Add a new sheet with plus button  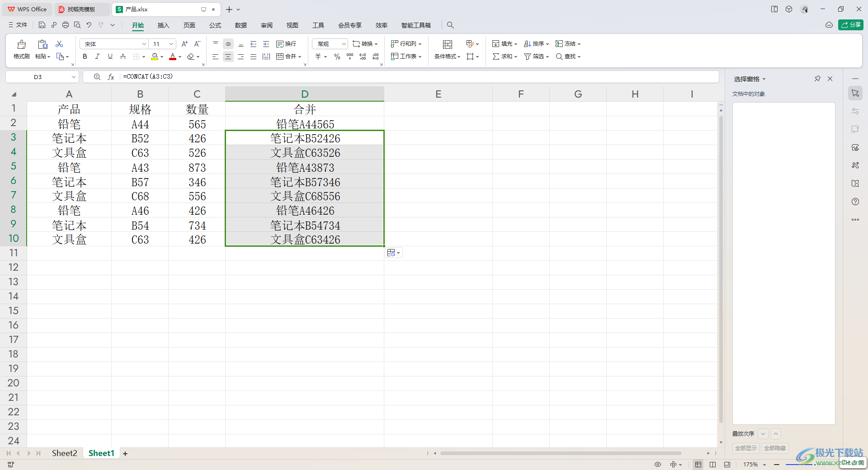tap(125, 454)
